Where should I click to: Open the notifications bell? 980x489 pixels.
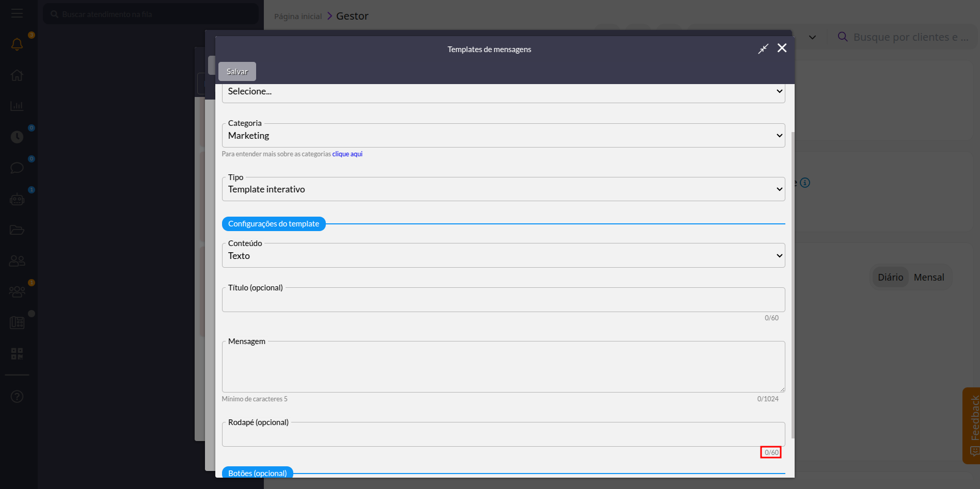tap(17, 44)
